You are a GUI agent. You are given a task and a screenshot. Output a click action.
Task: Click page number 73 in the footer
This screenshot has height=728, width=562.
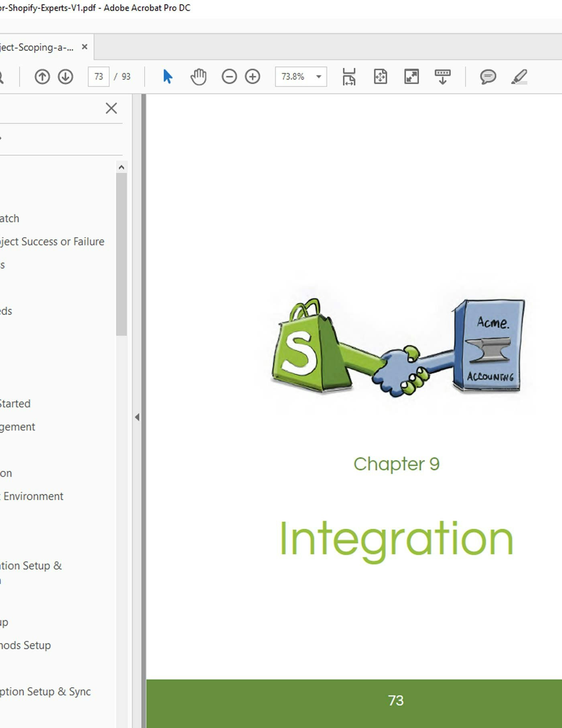point(396,700)
